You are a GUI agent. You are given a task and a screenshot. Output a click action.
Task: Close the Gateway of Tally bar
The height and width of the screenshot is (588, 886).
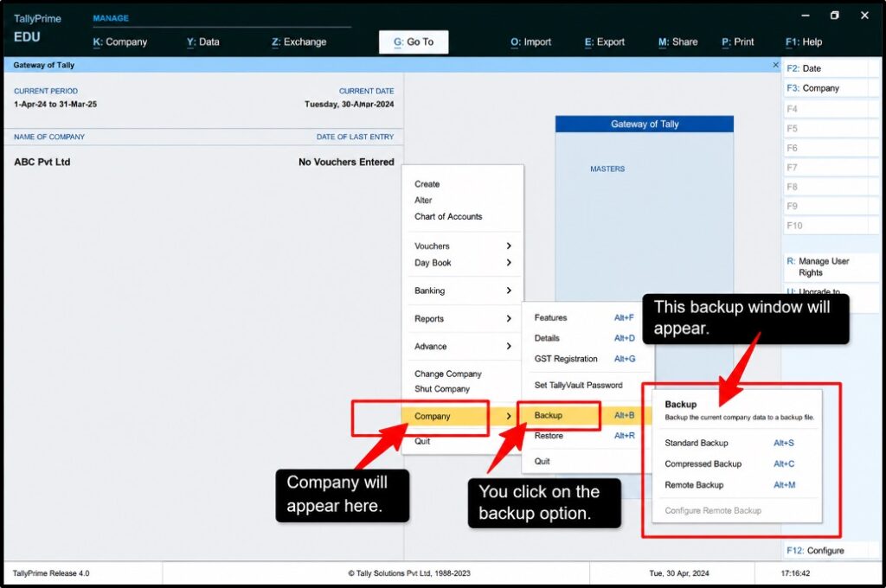[775, 65]
